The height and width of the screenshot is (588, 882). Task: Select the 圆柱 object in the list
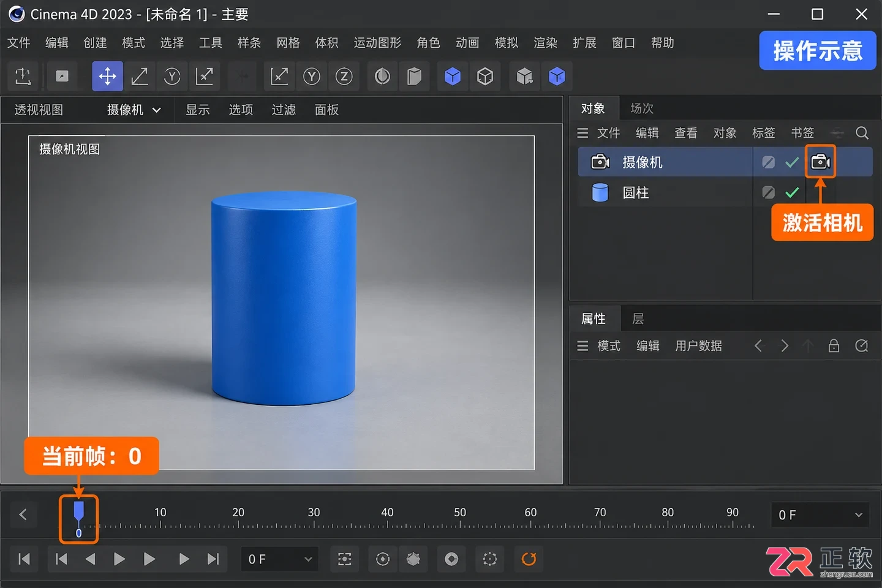635,193
